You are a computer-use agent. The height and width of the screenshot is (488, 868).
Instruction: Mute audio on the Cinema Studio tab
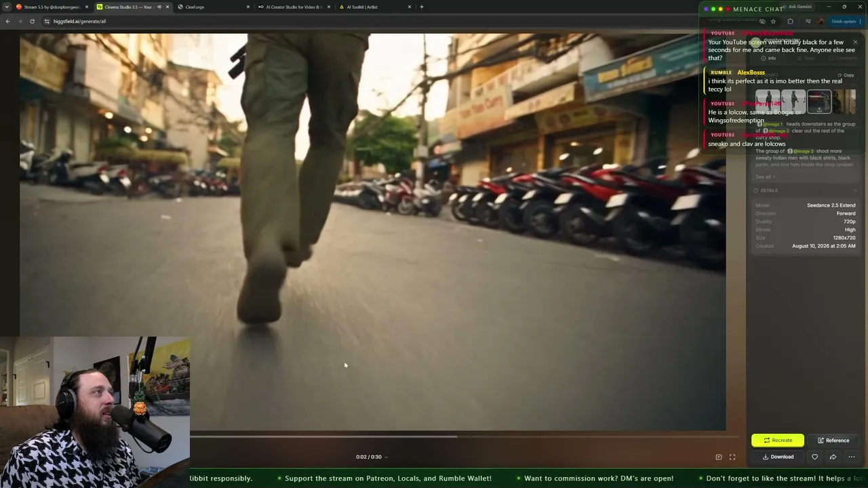coord(159,7)
